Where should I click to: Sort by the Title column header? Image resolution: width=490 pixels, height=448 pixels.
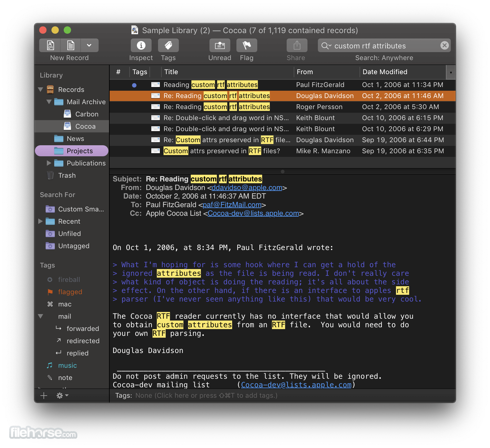228,72
